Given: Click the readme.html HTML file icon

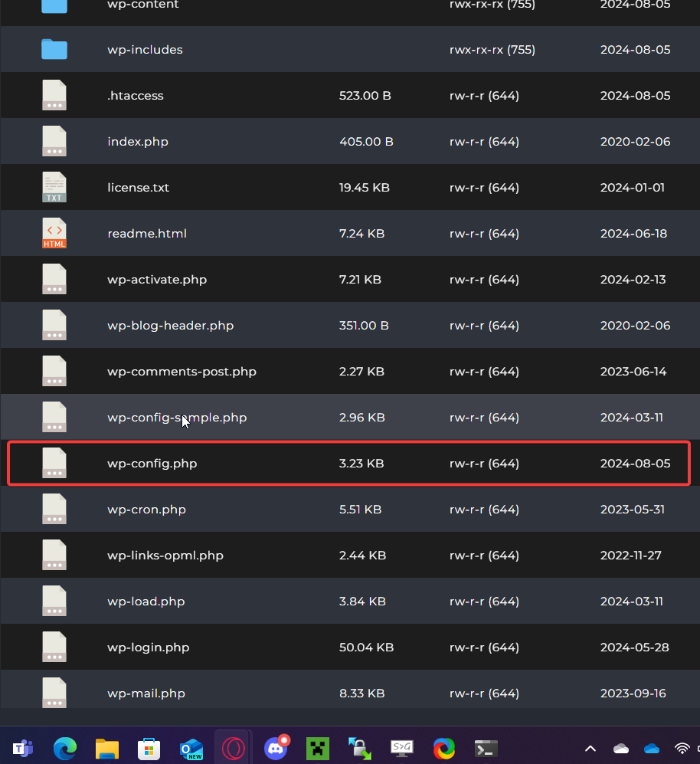Looking at the screenshot, I should tap(54, 234).
